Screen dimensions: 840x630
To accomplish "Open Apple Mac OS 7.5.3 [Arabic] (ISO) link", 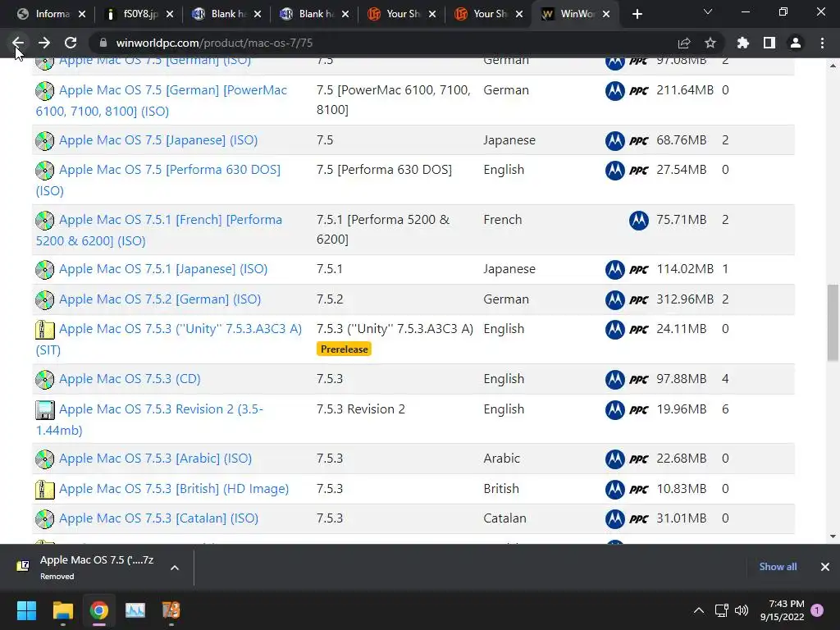I will click(155, 459).
